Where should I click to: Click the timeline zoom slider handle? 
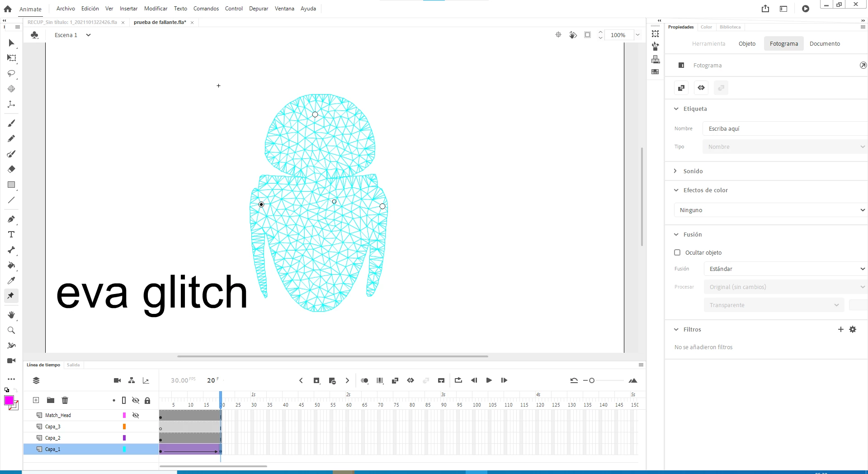click(592, 380)
